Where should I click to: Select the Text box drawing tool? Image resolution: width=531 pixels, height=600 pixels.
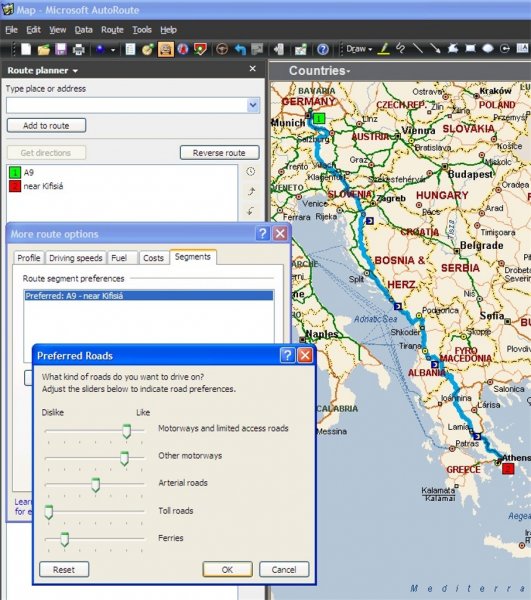tap(522, 48)
